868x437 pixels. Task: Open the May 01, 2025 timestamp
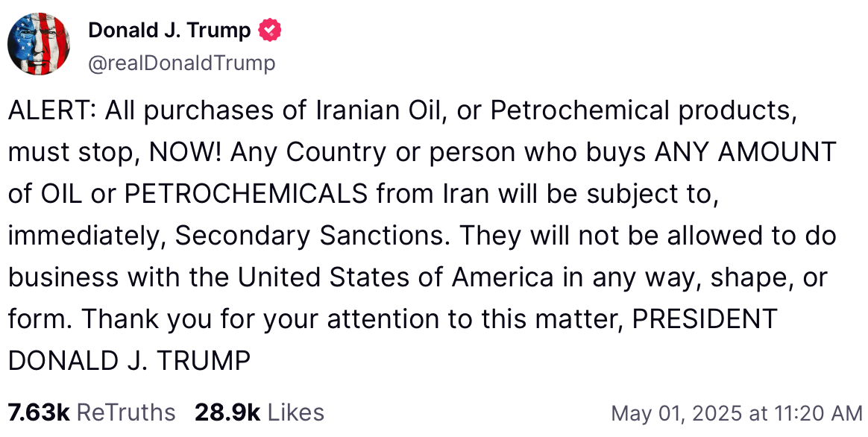(x=736, y=412)
